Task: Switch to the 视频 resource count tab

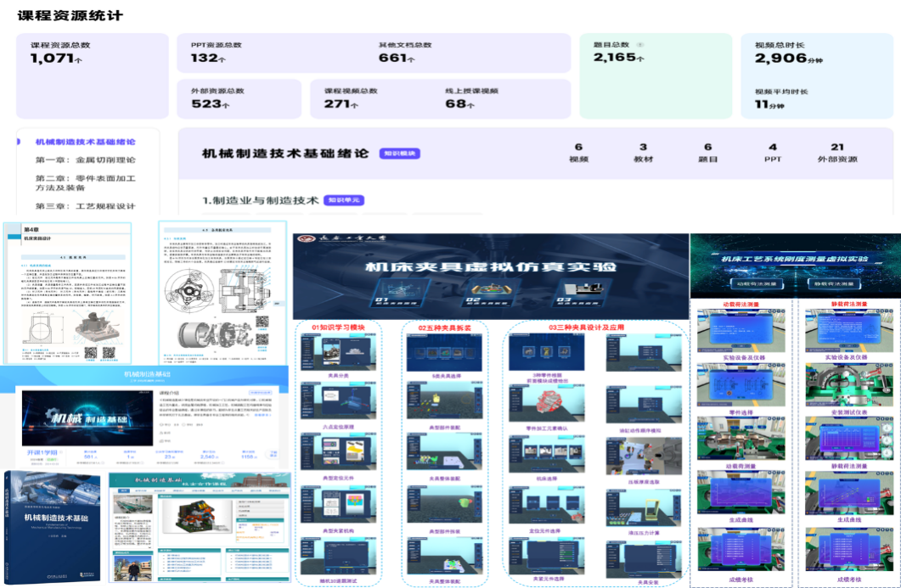Action: tap(578, 153)
